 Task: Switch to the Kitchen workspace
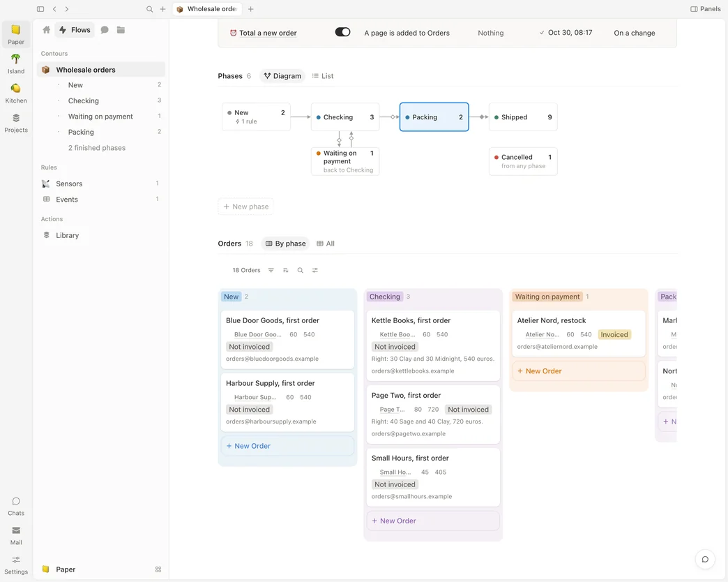(16, 93)
